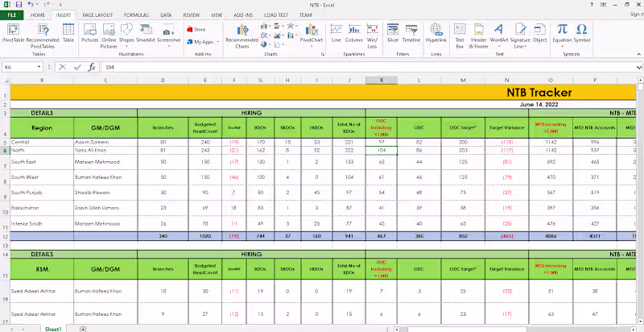Insert a Symbol
This screenshot has height=332, width=644.
[581, 33]
